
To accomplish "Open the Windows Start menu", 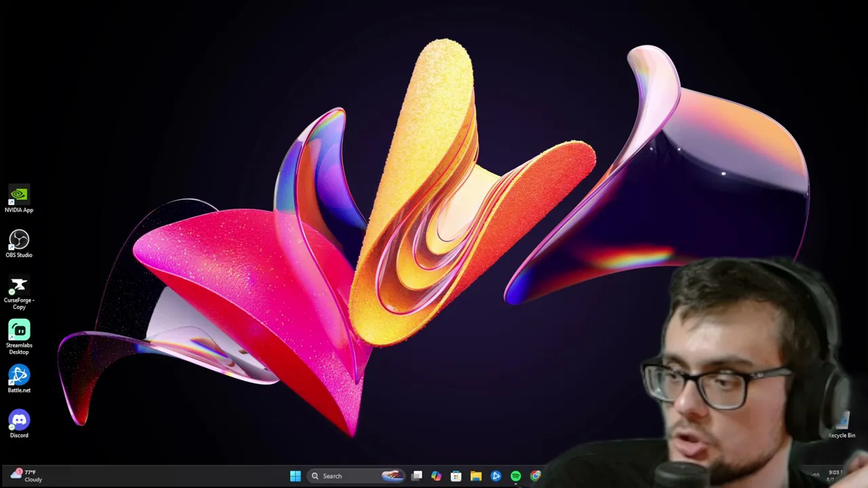I will 296,476.
